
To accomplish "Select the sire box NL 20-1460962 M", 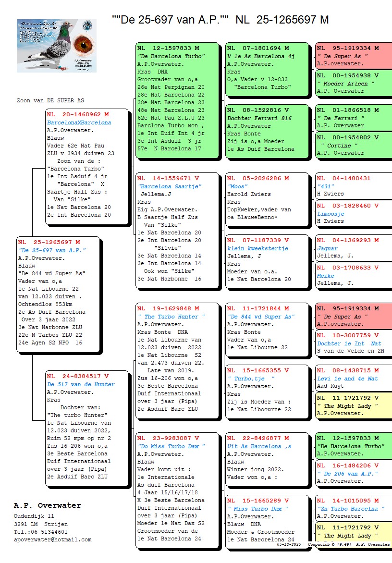I will point(87,166).
